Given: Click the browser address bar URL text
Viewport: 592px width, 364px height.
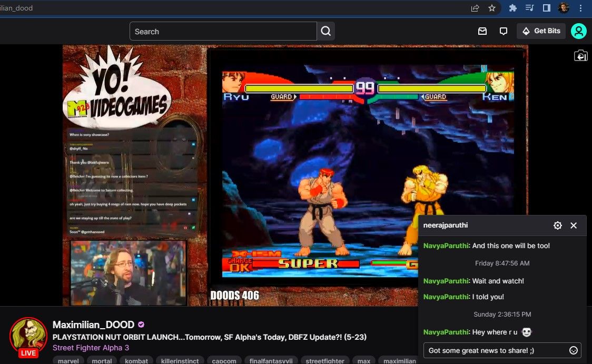Looking at the screenshot, I should 16,8.
